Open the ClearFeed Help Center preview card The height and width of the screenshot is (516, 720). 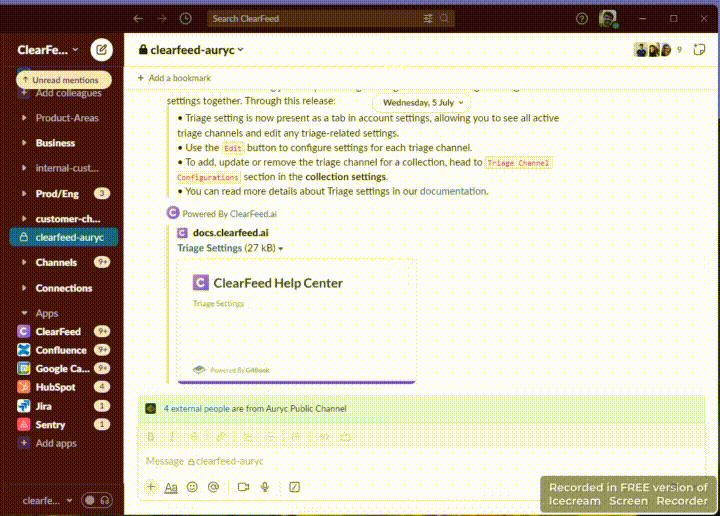(297, 320)
